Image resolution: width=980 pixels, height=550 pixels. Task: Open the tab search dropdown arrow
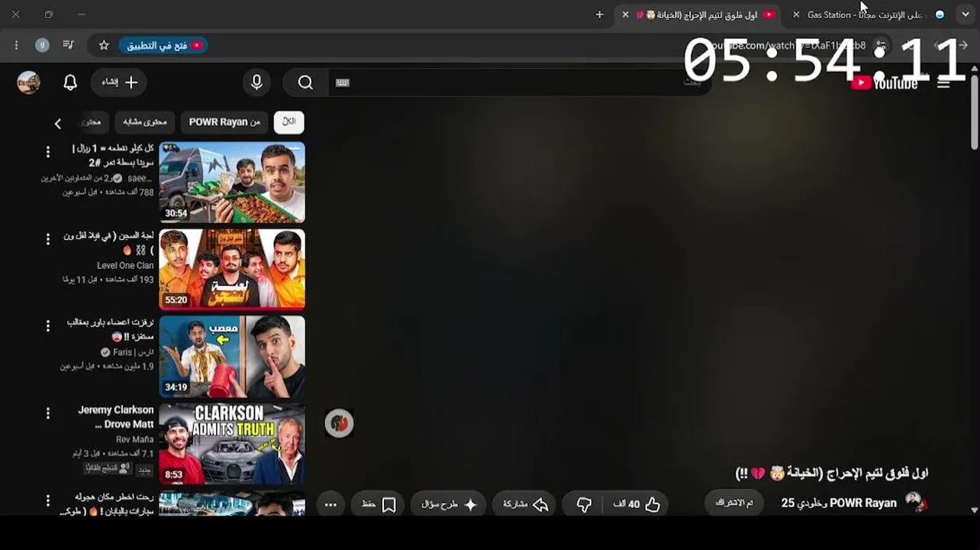[965, 15]
